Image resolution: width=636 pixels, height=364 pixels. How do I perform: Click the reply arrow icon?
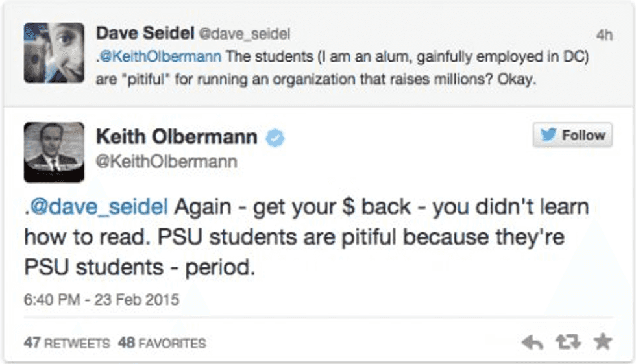point(533,343)
